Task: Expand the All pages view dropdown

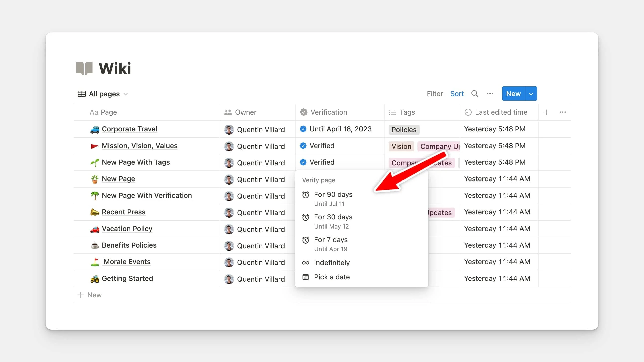Action: click(x=126, y=94)
